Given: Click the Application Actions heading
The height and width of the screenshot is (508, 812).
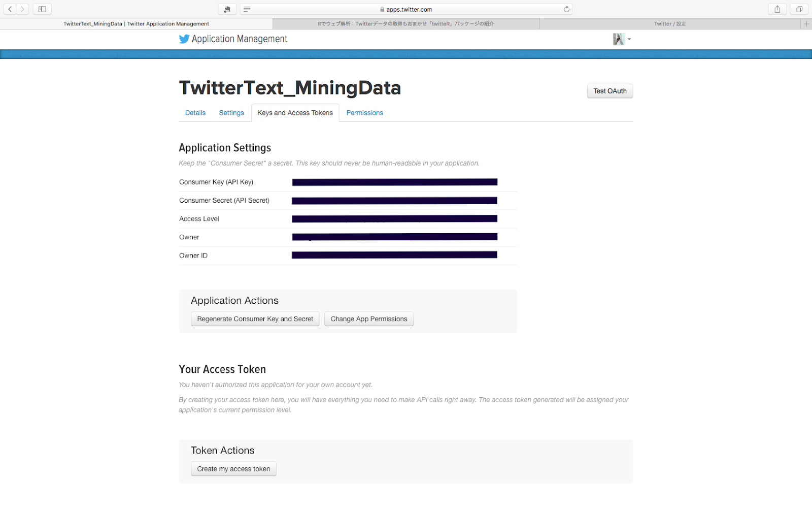Looking at the screenshot, I should pyautogui.click(x=234, y=301).
